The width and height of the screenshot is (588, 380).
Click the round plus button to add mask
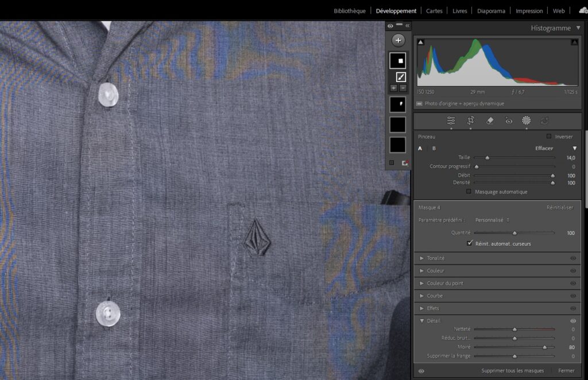click(398, 40)
